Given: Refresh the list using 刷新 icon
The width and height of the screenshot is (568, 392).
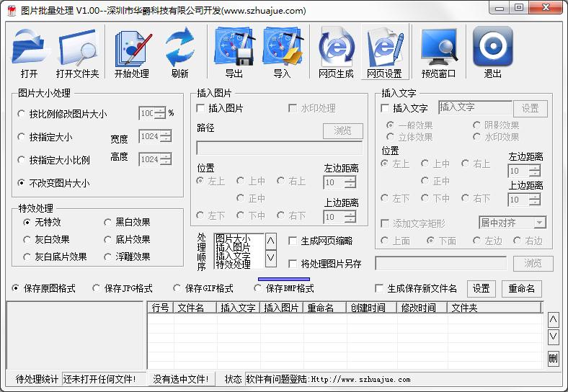Looking at the screenshot, I should point(179,52).
